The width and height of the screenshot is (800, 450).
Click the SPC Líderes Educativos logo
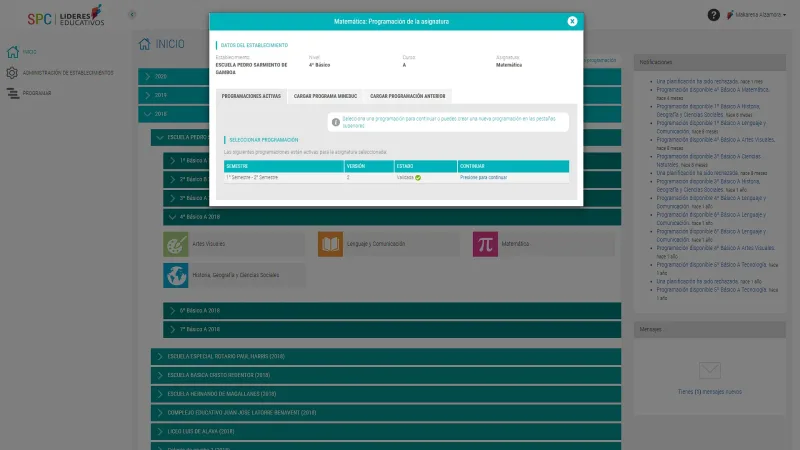point(66,16)
